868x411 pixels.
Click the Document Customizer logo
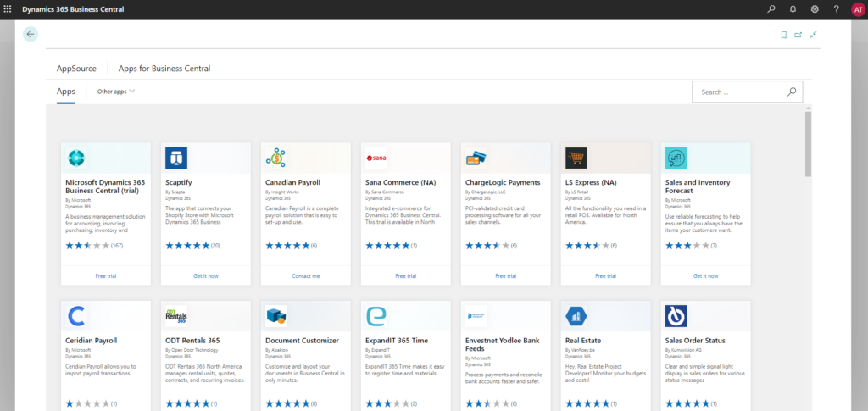[275, 316]
